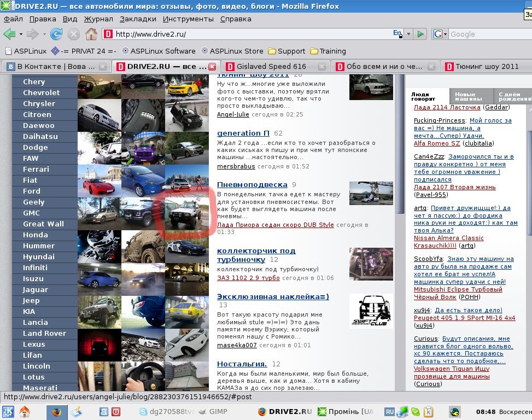Select Land Rover in the brand list
The image size is (532, 420).
point(45,334)
